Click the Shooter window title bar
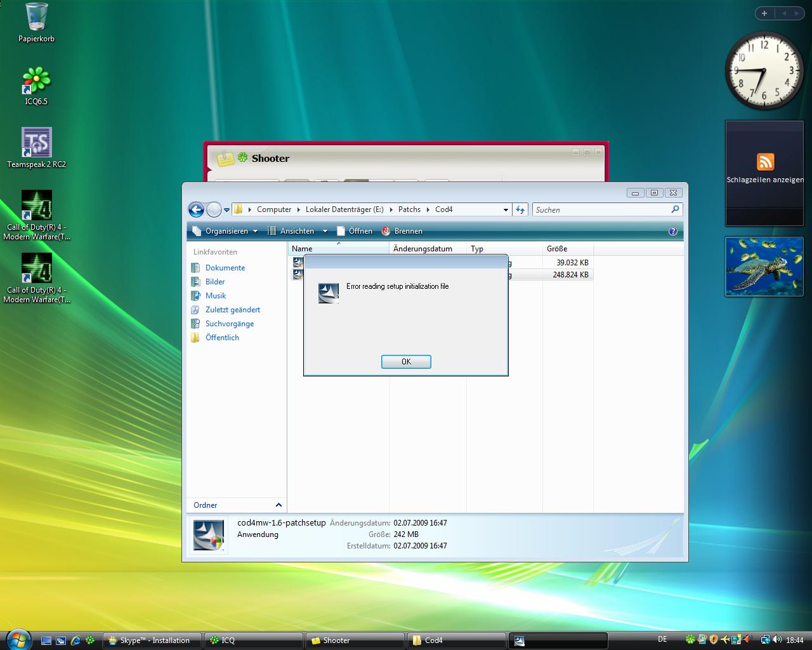The height and width of the screenshot is (650, 812). click(406, 157)
